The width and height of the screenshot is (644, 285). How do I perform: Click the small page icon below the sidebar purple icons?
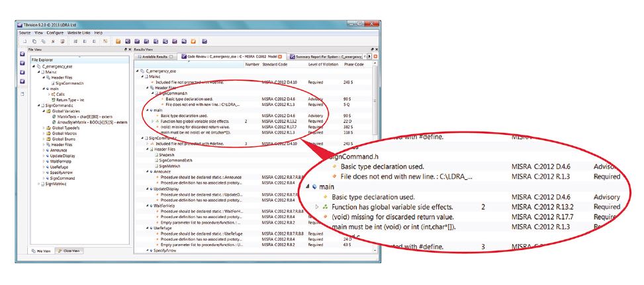[x=23, y=94]
